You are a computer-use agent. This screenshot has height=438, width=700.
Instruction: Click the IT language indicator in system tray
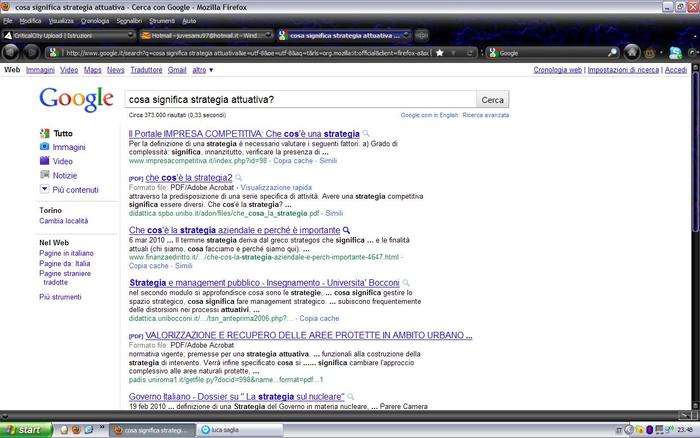click(619, 430)
